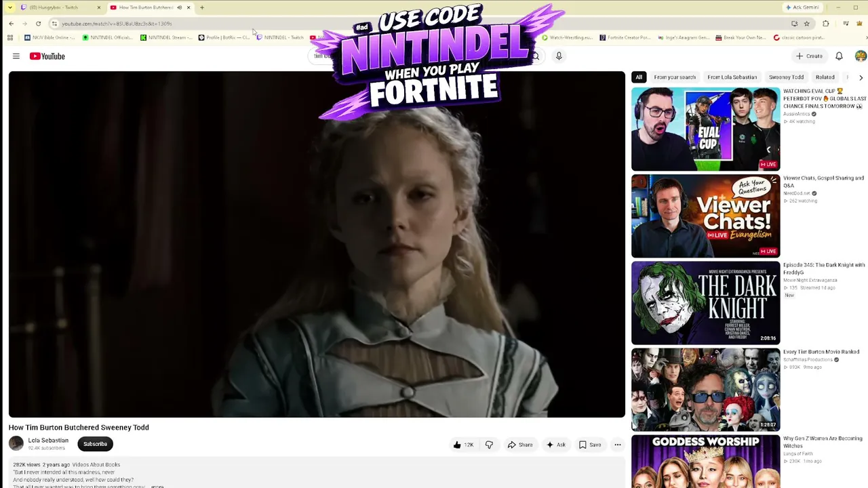
Task: Open the browser extensions puzzle icon
Action: [x=826, y=24]
